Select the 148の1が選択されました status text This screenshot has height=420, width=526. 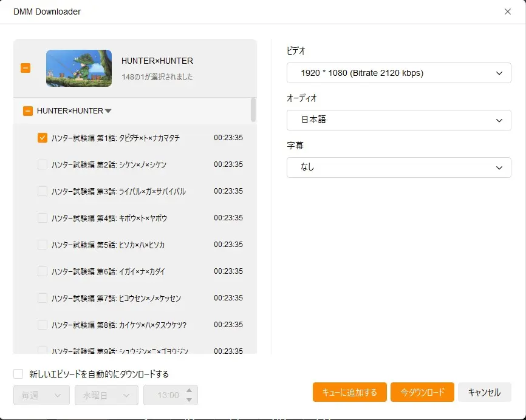tap(157, 76)
